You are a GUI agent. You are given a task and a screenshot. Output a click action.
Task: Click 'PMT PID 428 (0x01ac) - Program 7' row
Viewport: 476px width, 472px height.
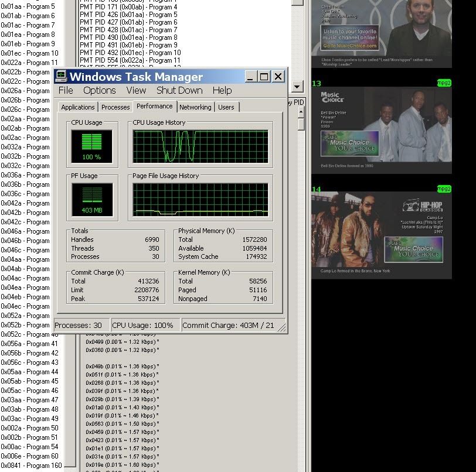[128, 30]
